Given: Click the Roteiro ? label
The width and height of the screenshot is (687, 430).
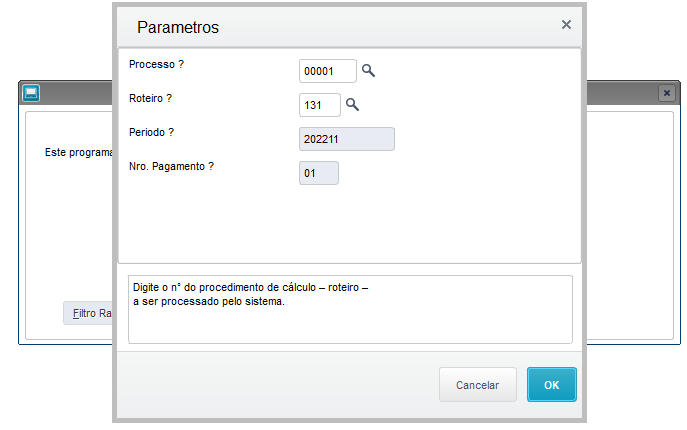Looking at the screenshot, I should pyautogui.click(x=150, y=98).
